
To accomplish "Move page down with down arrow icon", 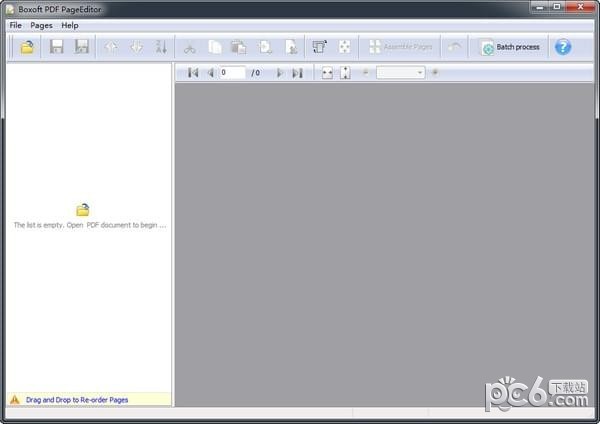I will click(x=136, y=47).
